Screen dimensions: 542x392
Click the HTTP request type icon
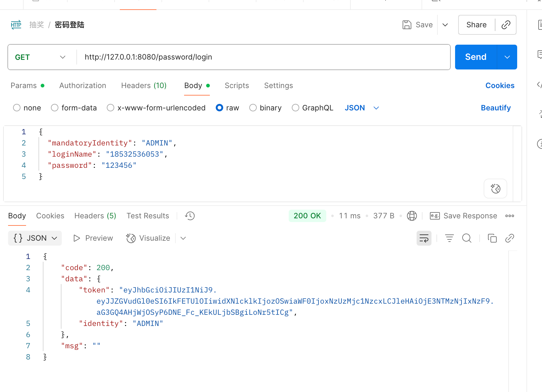click(16, 25)
